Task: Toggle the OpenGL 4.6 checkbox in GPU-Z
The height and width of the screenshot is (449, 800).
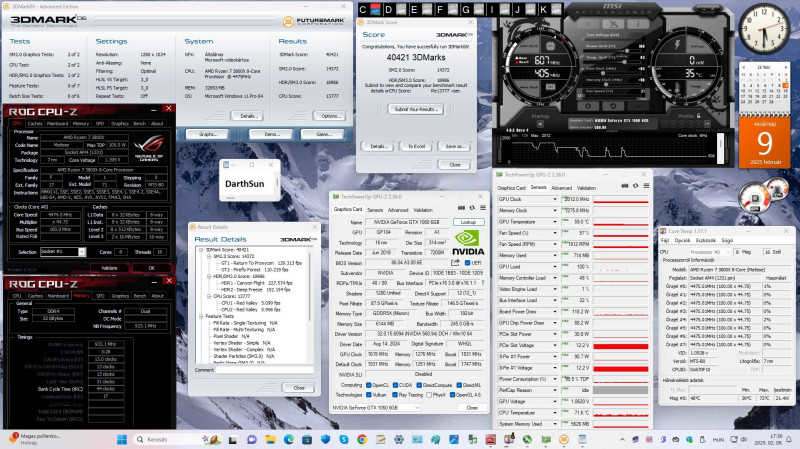Action: (x=452, y=395)
